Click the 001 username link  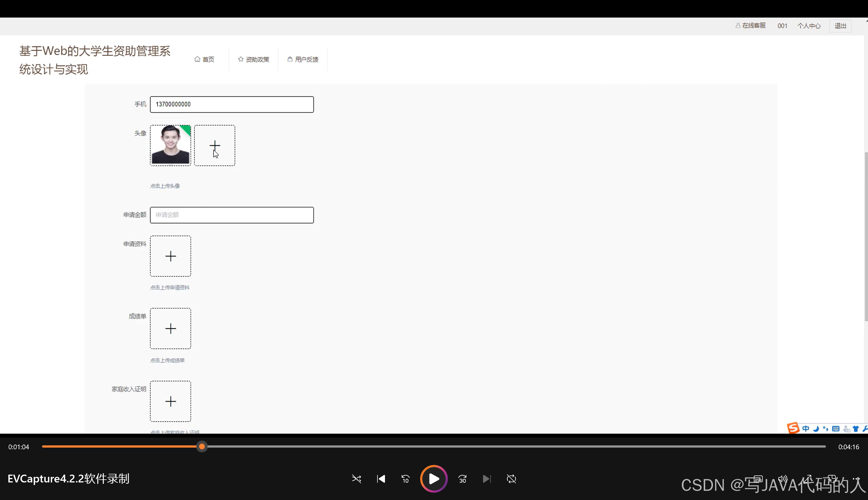(782, 26)
